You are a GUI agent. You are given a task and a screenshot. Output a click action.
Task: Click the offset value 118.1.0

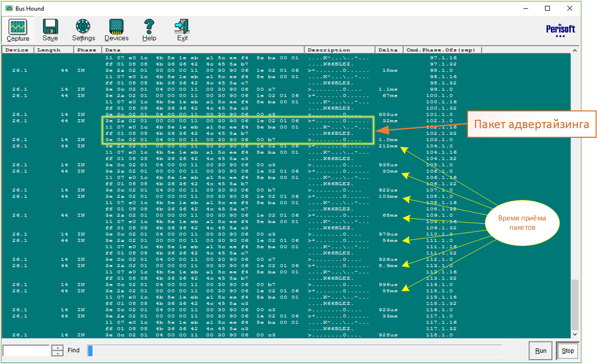pos(439,335)
